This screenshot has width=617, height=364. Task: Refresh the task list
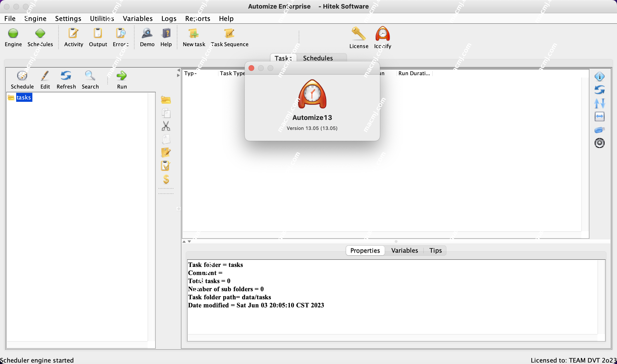(66, 76)
